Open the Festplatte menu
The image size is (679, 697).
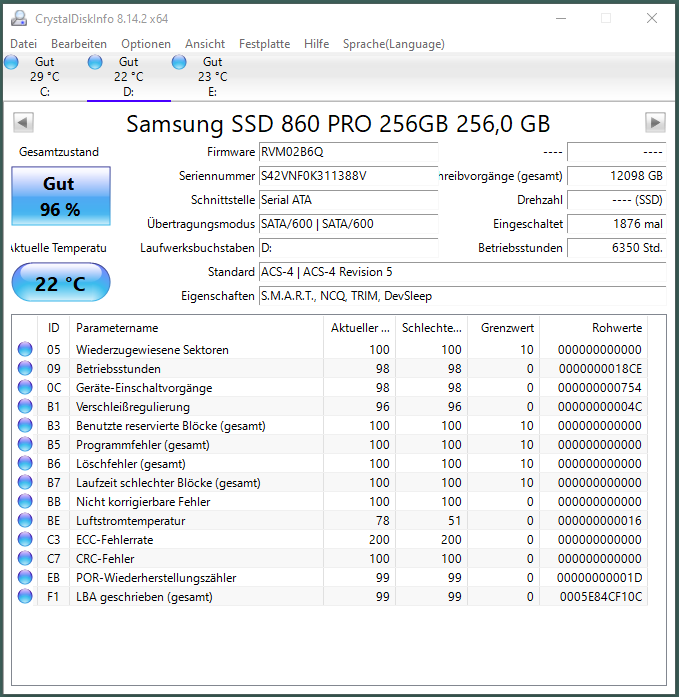[x=264, y=44]
